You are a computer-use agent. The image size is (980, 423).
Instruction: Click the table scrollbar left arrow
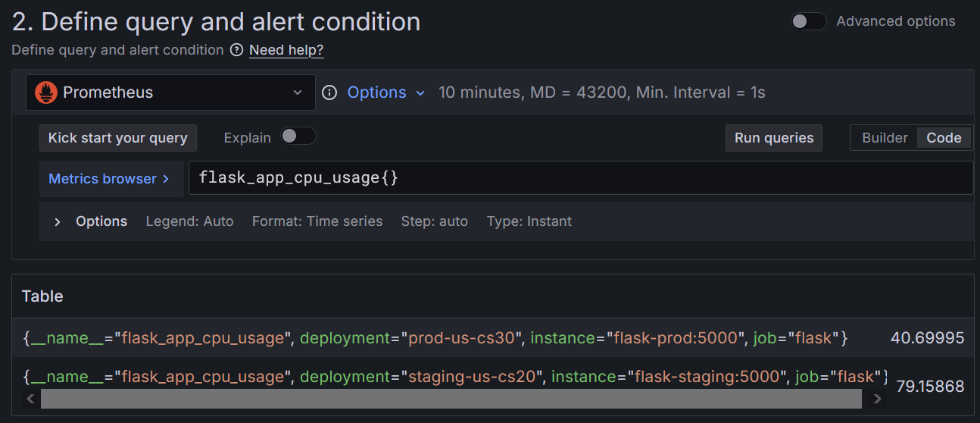click(x=30, y=399)
